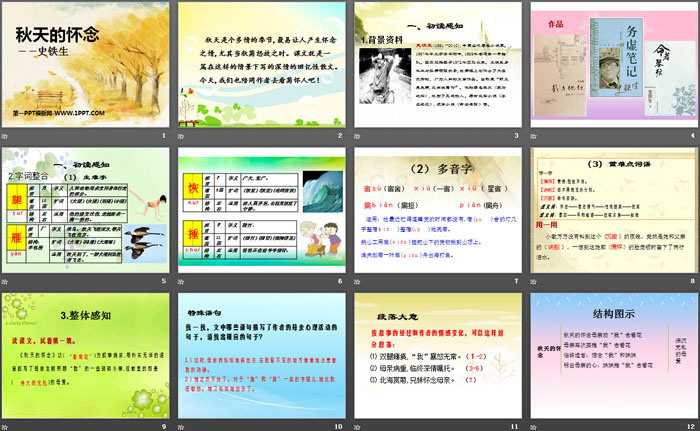Viewport: 700px width, 431px height.
Task: Click the animation star icon under slide 9
Action: (x=5, y=427)
